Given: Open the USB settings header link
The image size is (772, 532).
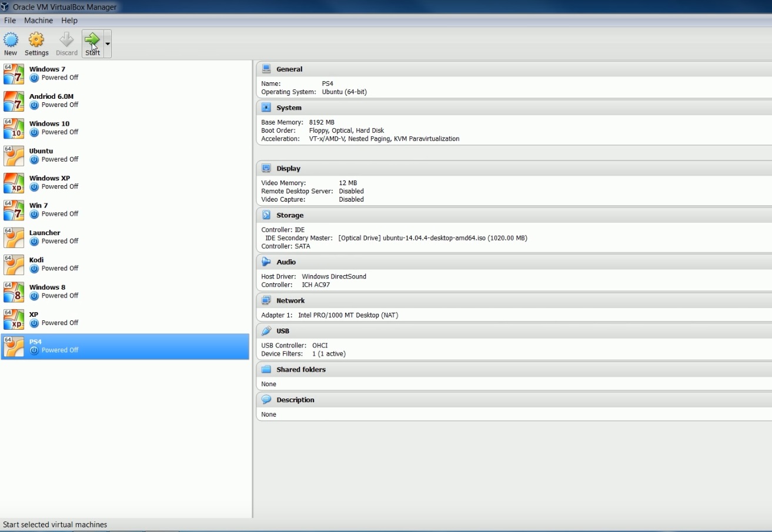Looking at the screenshot, I should point(283,332).
